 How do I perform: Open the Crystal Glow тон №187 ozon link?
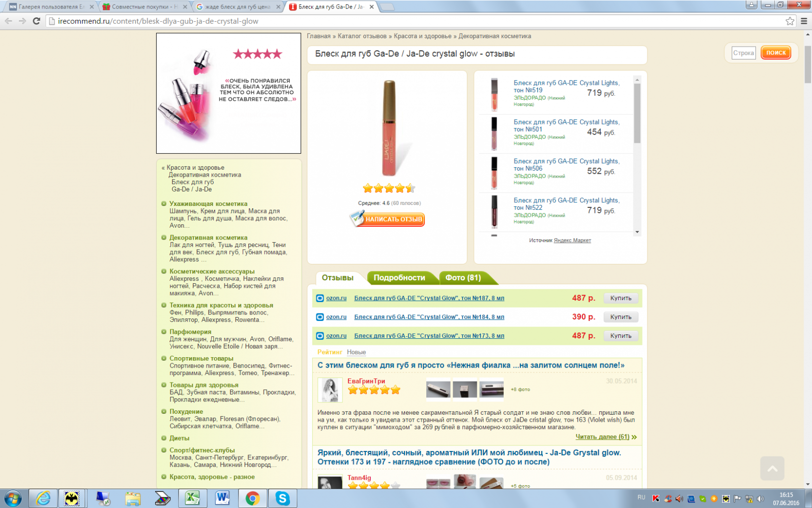(x=429, y=298)
